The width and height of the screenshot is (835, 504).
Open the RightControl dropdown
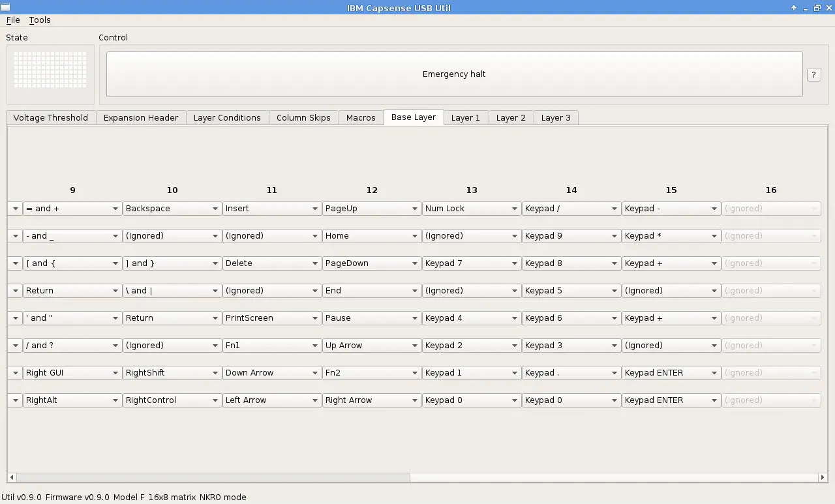point(172,400)
